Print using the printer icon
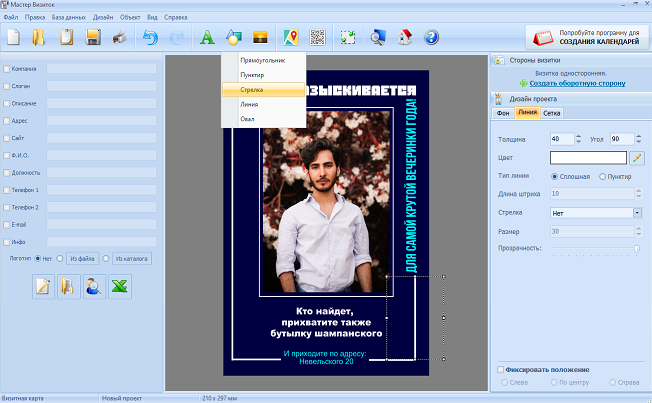 click(x=119, y=37)
